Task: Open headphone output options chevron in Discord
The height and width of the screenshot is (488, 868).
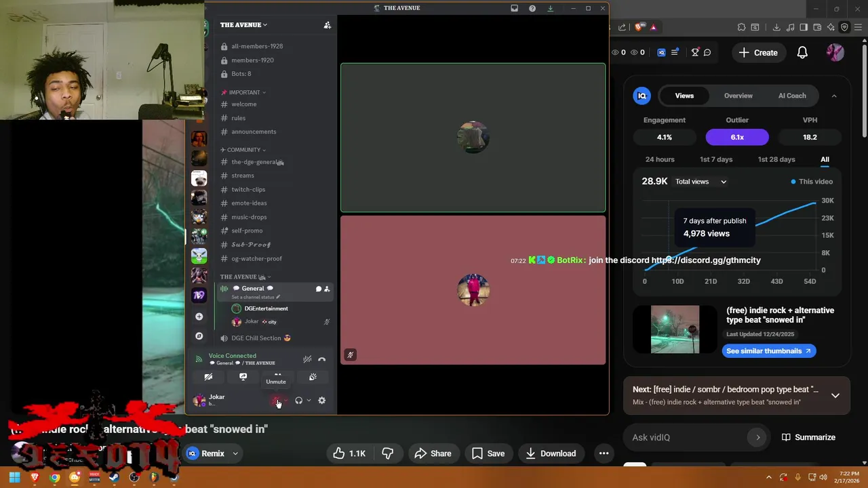Action: click(x=309, y=401)
